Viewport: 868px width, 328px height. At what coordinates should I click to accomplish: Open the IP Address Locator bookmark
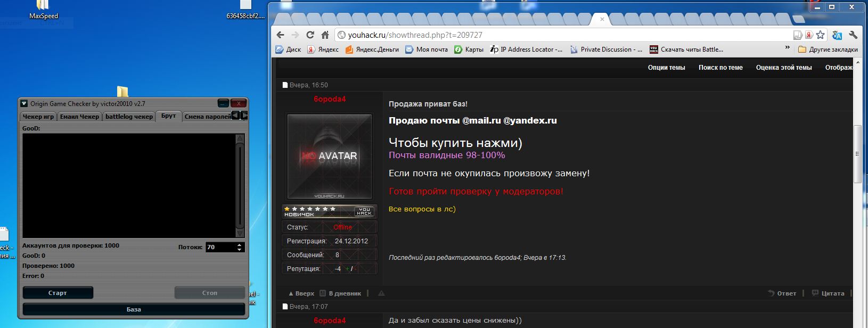coord(526,50)
